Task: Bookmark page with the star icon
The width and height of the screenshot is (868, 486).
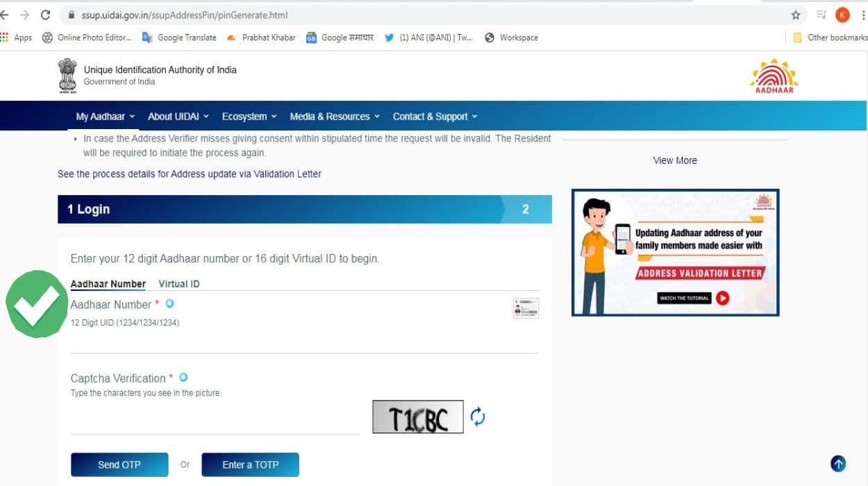Action: (x=796, y=15)
